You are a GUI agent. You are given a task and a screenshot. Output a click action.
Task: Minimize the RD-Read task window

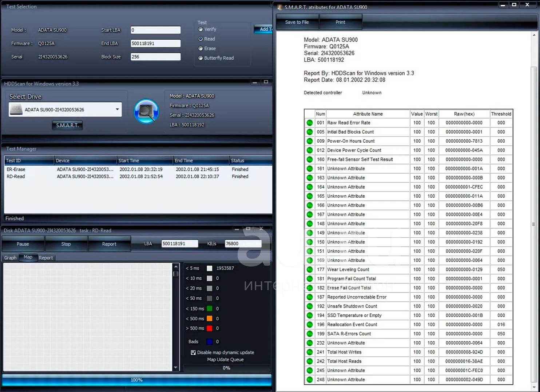tap(237, 229)
